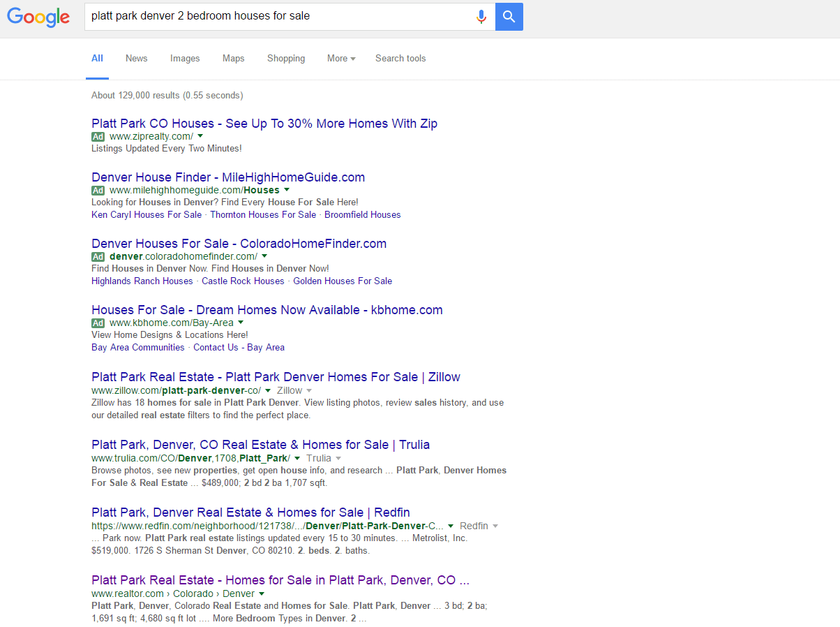This screenshot has height=627, width=840.
Task: Click Ad badge next to www.kbhome.com
Action: 98,323
